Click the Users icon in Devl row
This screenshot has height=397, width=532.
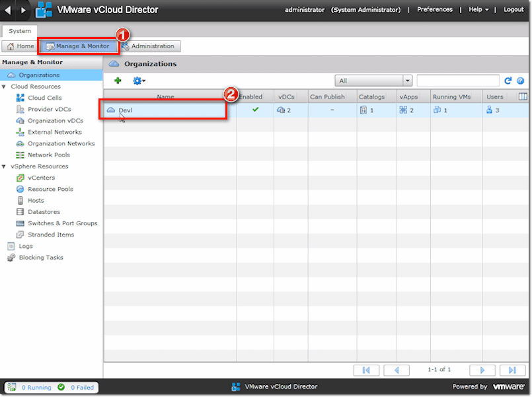(489, 110)
